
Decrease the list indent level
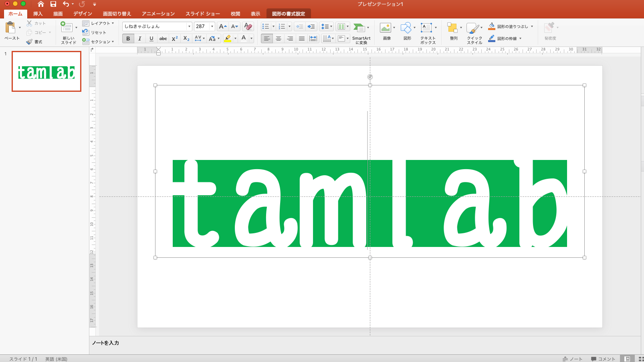click(299, 26)
